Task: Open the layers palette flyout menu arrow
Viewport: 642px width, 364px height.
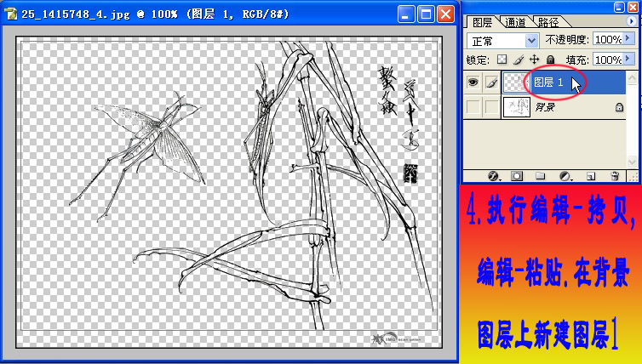Action: (631, 21)
